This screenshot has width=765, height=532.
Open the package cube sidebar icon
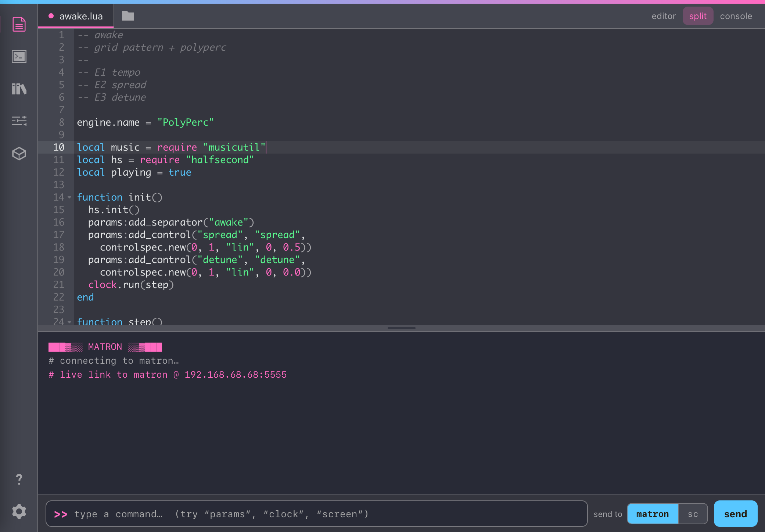(19, 154)
